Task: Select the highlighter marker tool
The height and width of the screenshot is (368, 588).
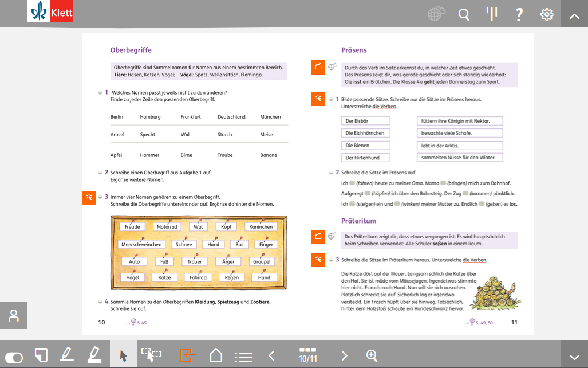Action: click(x=94, y=355)
